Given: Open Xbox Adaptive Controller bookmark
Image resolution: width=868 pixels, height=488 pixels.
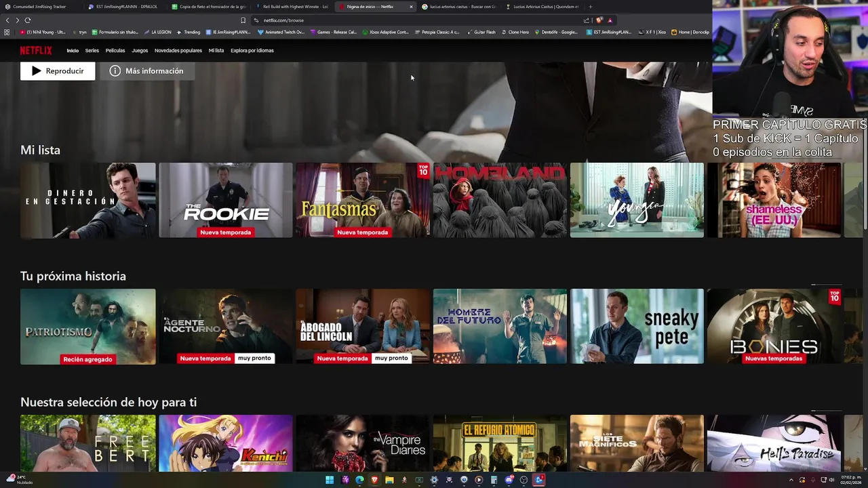Looking at the screenshot, I should (x=386, y=32).
